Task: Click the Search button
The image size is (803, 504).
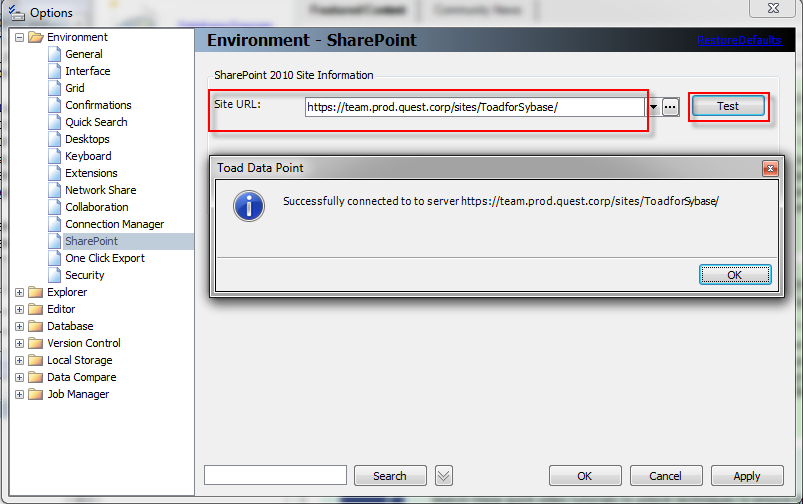Action: tap(390, 476)
